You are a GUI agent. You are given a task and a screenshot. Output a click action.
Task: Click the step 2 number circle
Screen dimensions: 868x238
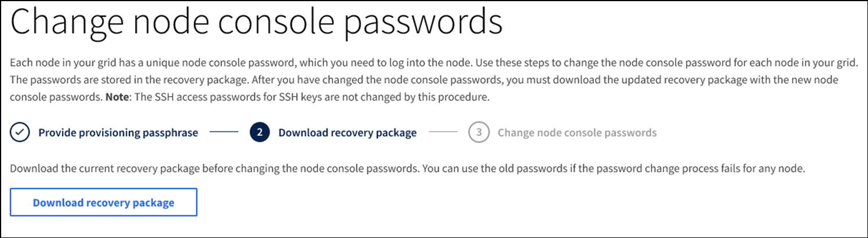tap(260, 133)
